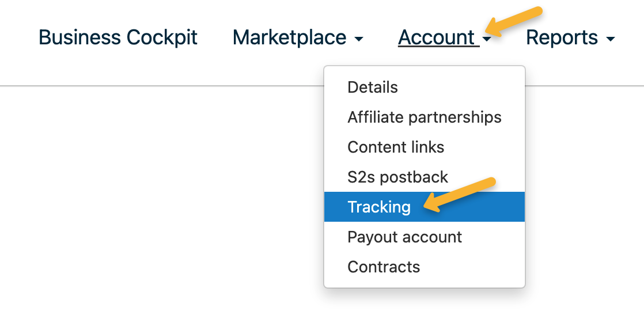Click the caret arrow beside Account
The width and height of the screenshot is (644, 311).
tap(487, 40)
